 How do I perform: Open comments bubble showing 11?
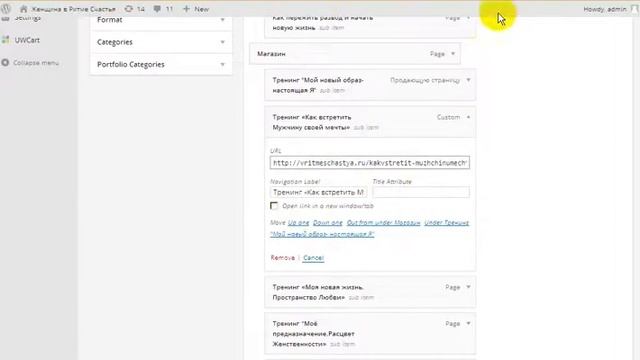pyautogui.click(x=163, y=9)
